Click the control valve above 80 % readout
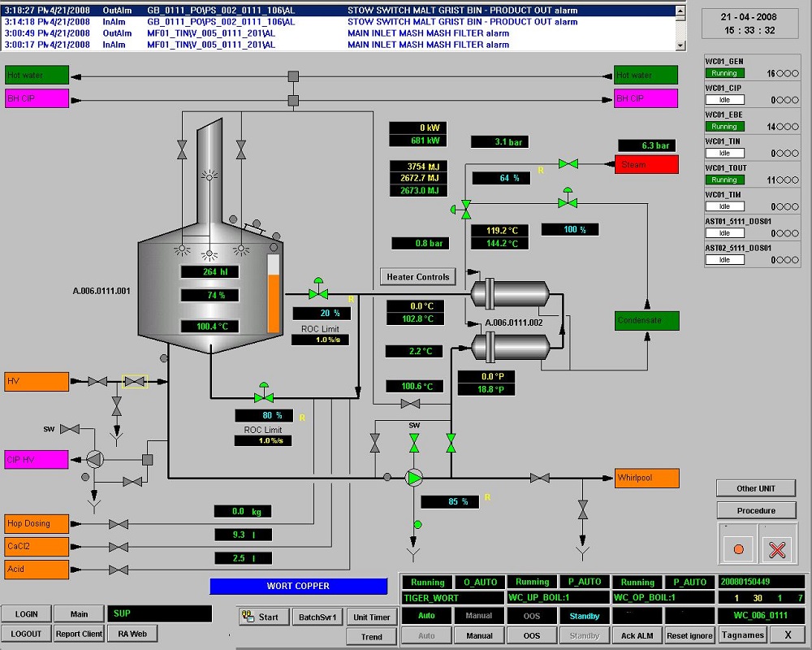Screen dimensions: 812x650 tap(262, 396)
